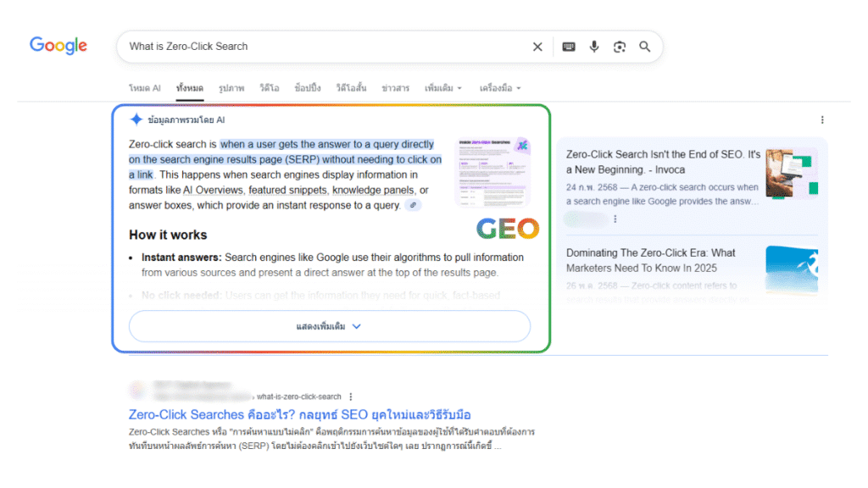Start voice search with microphone icon
Image resolution: width=868 pixels, height=488 pixels.
[x=594, y=47]
